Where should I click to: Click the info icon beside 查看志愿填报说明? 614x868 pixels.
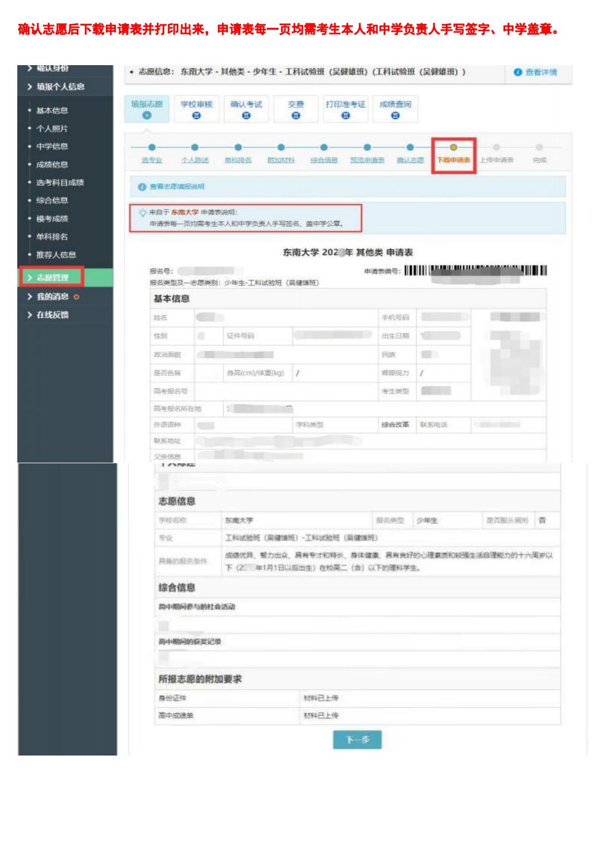142,187
